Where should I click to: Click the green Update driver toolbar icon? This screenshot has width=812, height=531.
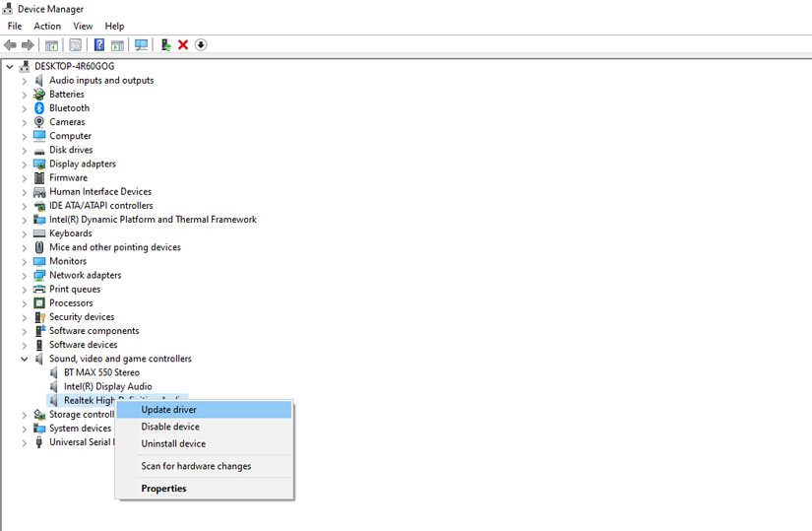165,45
